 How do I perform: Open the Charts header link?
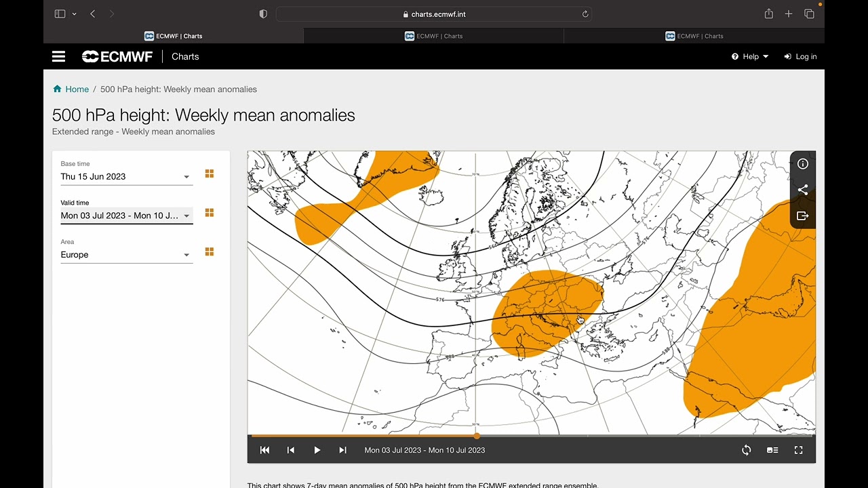tap(185, 57)
